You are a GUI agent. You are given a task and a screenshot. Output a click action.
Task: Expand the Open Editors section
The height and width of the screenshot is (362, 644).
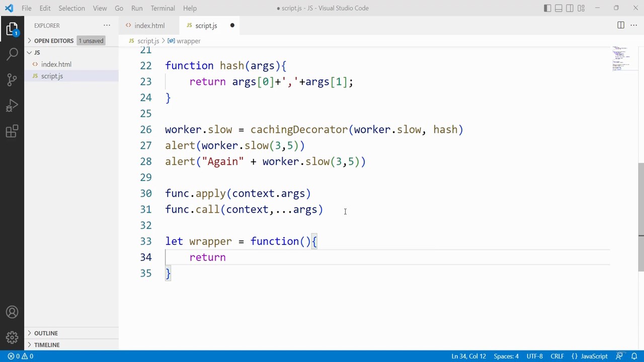click(x=30, y=41)
